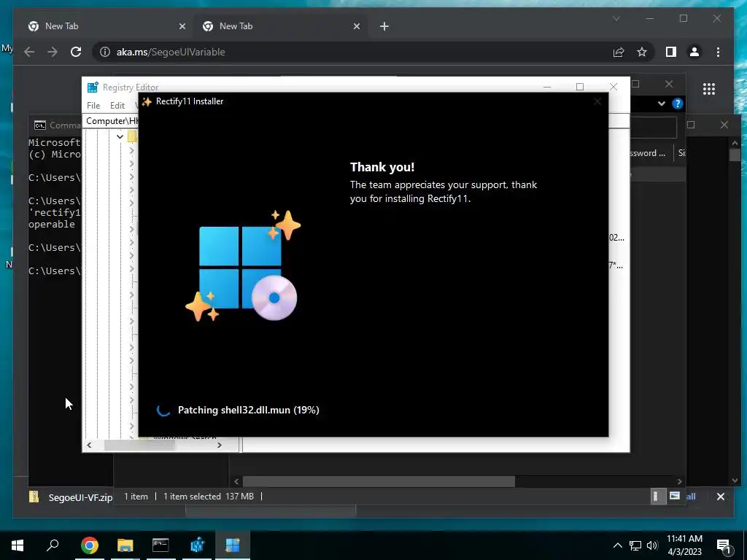
Task: Click File Explorer horizontal scrollbar right arrow
Action: 679,481
